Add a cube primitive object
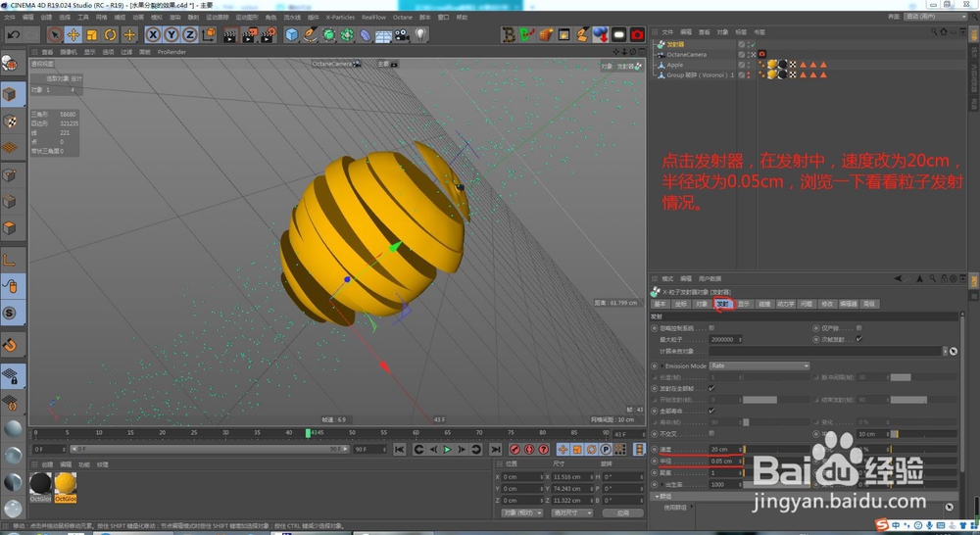Image resolution: width=980 pixels, height=535 pixels. 292,35
